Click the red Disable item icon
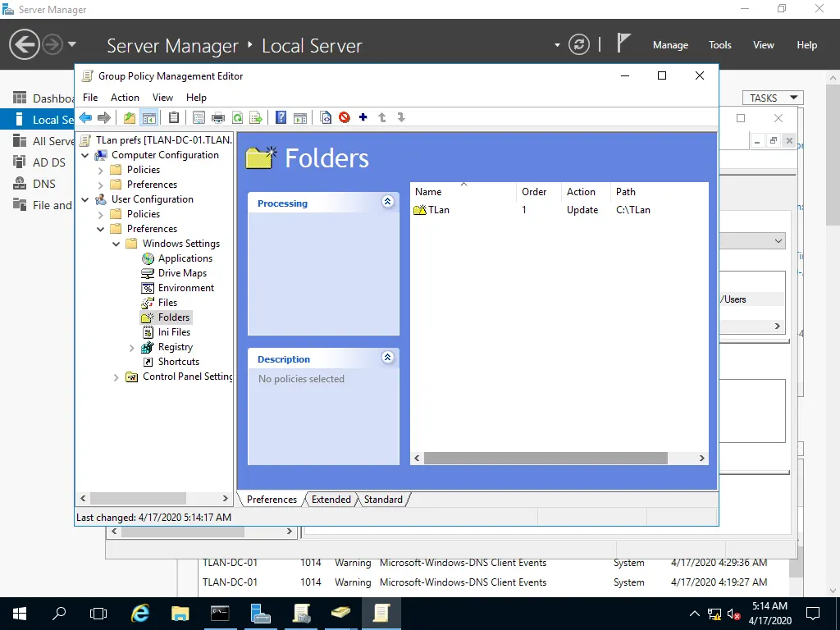Screen dimensions: 840x630 (x=345, y=117)
